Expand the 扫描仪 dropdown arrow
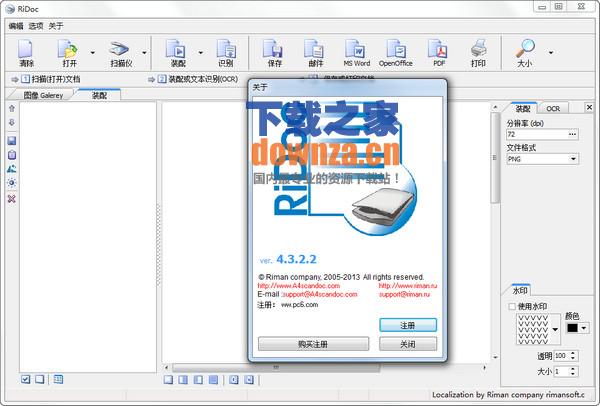600x406 pixels. pyautogui.click(x=144, y=53)
